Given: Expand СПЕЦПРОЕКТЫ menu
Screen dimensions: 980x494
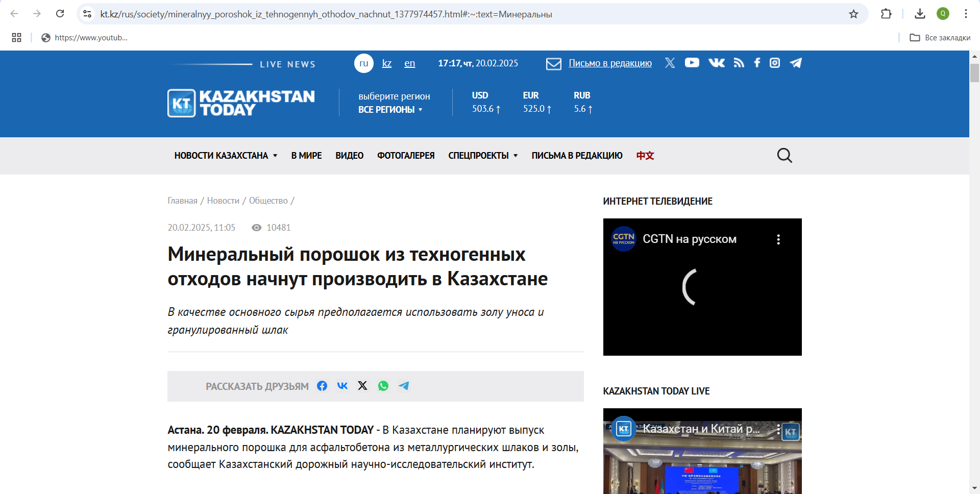Looking at the screenshot, I should (483, 156).
